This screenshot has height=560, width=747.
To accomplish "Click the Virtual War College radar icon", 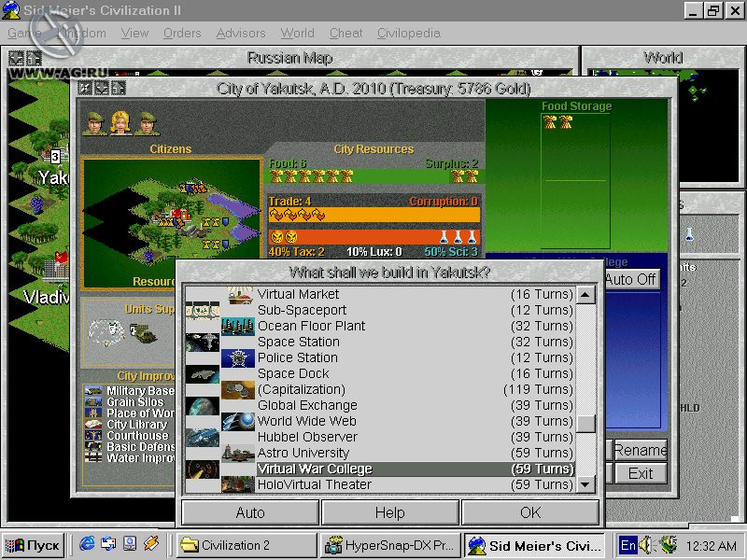I will 203,469.
